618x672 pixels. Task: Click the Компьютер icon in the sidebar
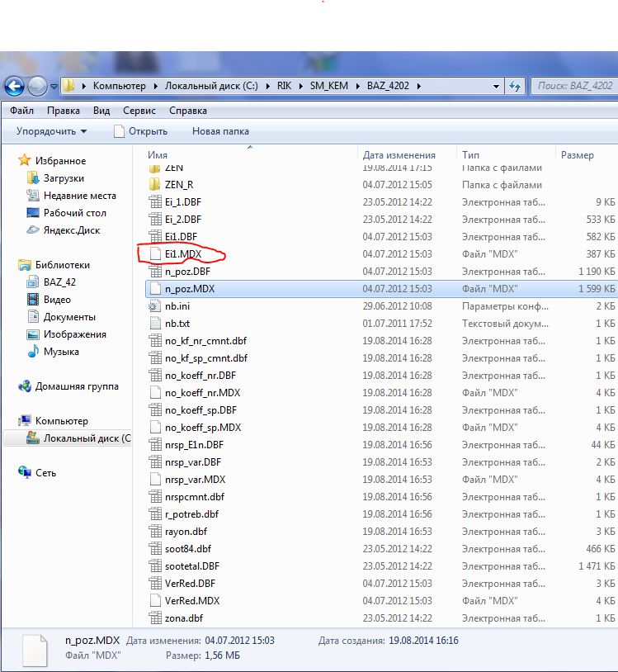pos(25,421)
